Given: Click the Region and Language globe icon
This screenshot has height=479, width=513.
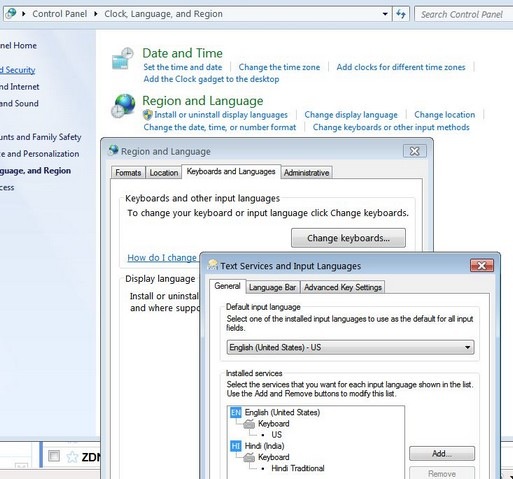Looking at the screenshot, I should tap(123, 106).
